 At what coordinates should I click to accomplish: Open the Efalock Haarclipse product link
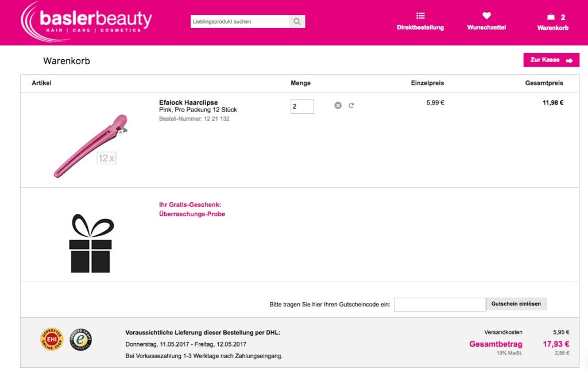[188, 103]
